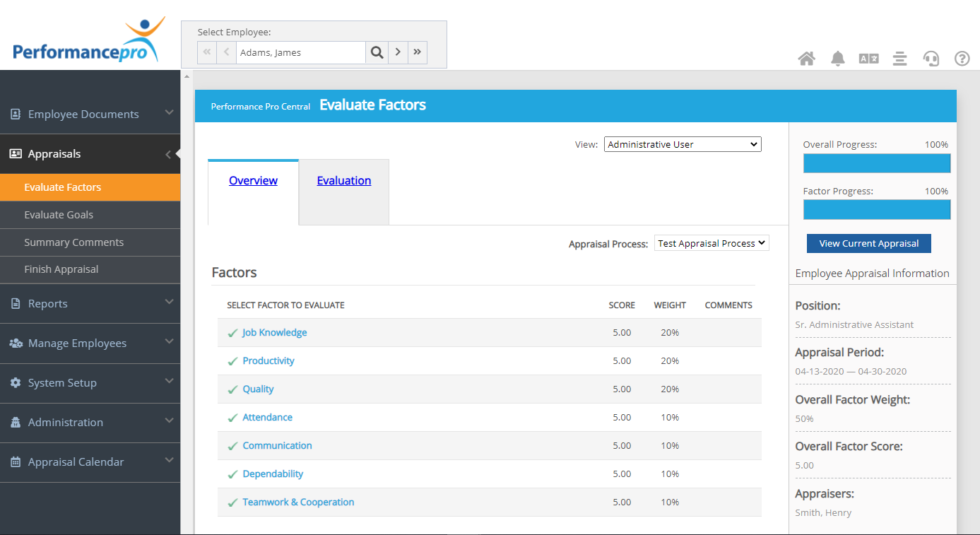Image resolution: width=980 pixels, height=535 pixels.
Task: Open the Dependability factor link
Action: [273, 474]
